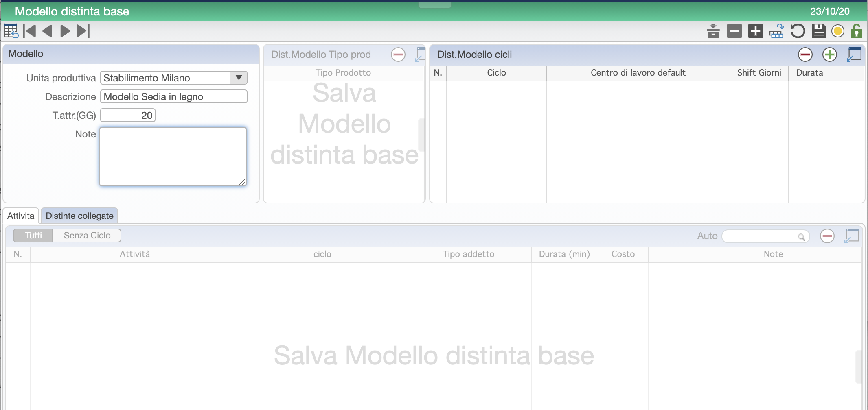The image size is (868, 410).
Task: Remove row in the Attivita grid
Action: 827,236
